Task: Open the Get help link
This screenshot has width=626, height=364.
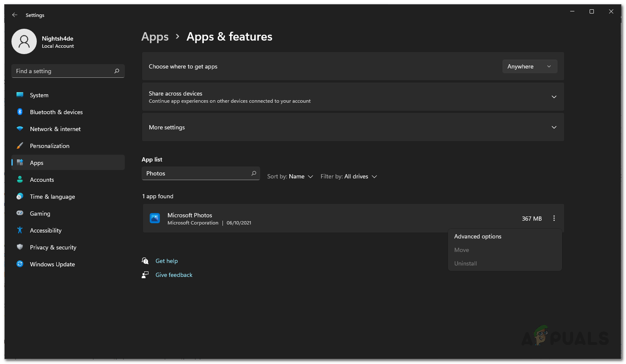Action: click(x=167, y=261)
